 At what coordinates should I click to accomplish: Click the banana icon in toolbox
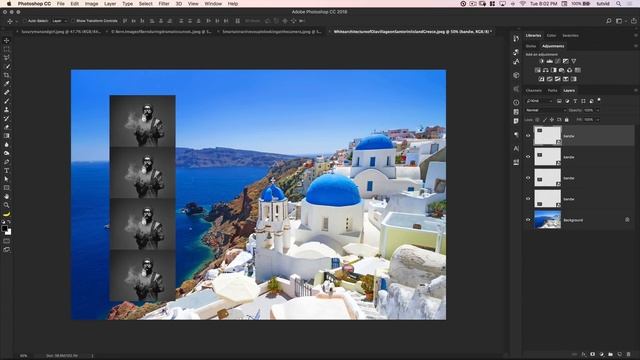[7, 214]
